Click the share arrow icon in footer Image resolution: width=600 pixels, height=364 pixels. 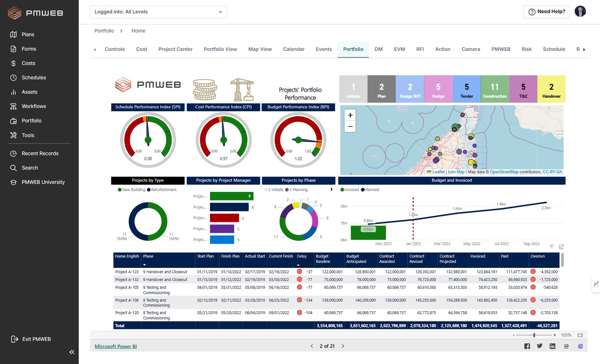tap(566, 346)
